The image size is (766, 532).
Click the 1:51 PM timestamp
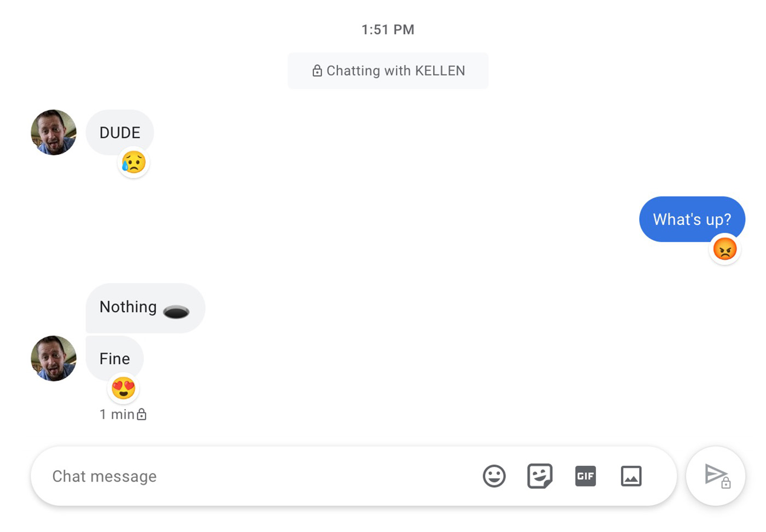pos(388,30)
